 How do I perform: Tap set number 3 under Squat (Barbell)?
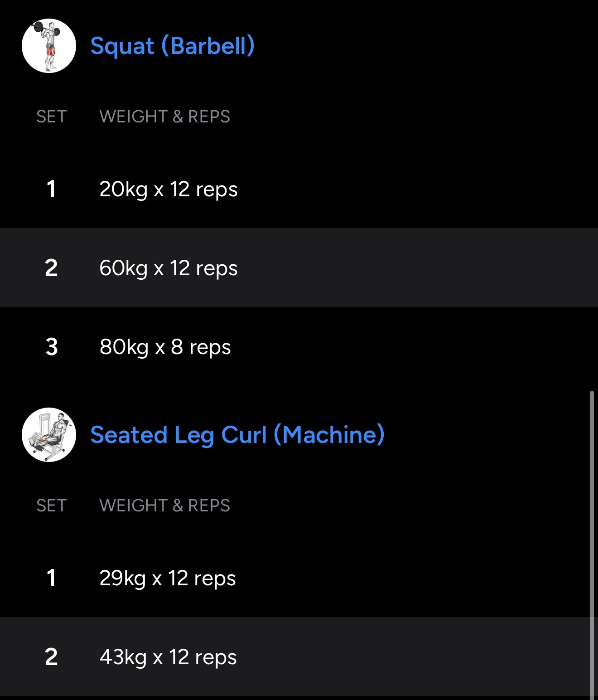click(51, 347)
